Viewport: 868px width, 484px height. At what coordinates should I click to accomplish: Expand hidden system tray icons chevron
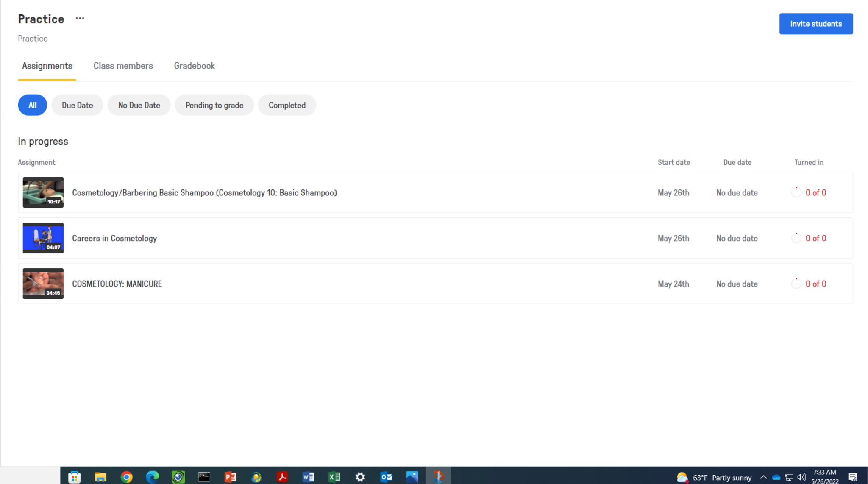[763, 477]
